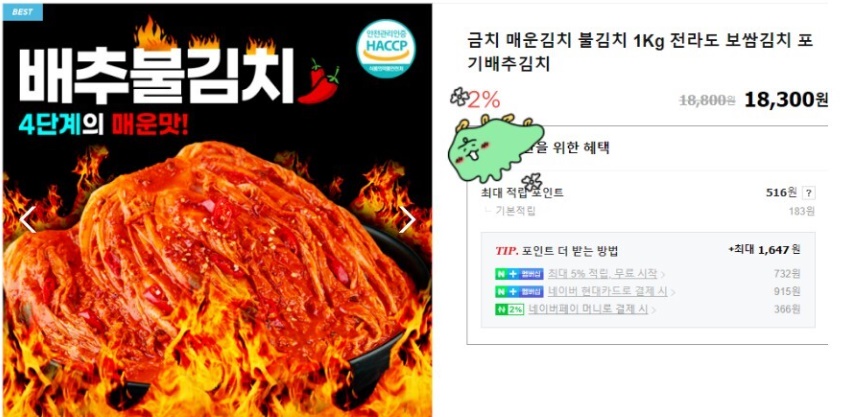Expand chevron after 최대 5% 적립 link
The image size is (849, 417).
coord(663,275)
